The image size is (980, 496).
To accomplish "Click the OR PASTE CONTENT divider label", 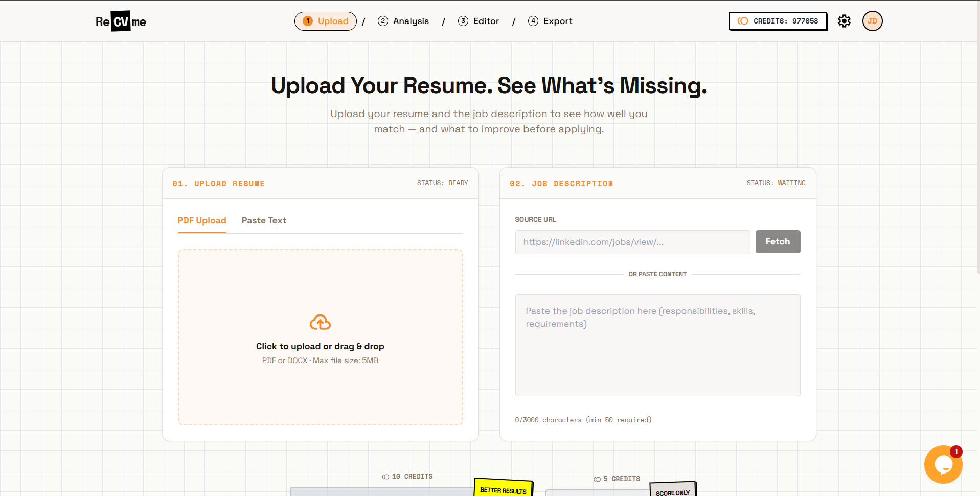I will click(x=657, y=274).
